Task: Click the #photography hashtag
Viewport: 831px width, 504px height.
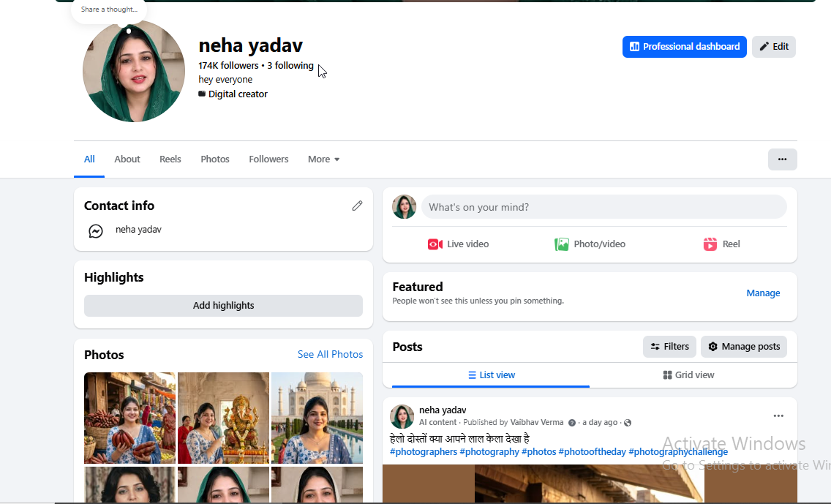Action: pyautogui.click(x=489, y=452)
